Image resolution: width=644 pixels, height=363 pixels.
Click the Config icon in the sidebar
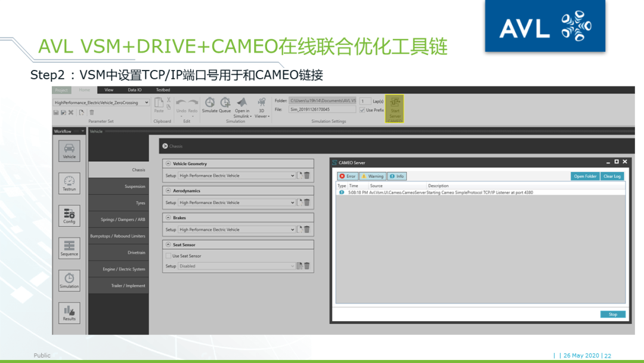[x=69, y=216]
